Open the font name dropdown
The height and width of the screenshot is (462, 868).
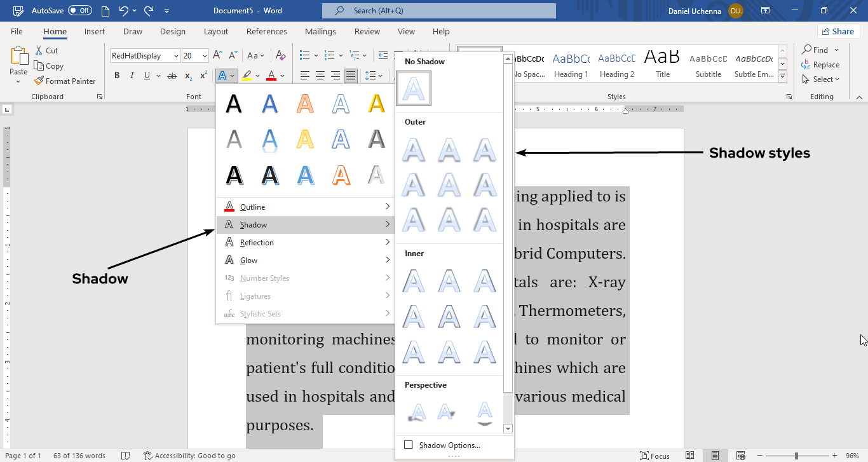[176, 56]
